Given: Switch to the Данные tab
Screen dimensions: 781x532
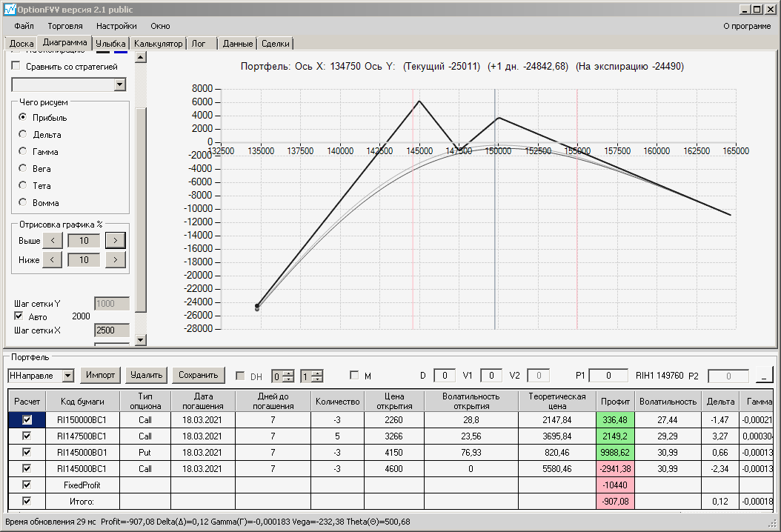Looking at the screenshot, I should [238, 44].
